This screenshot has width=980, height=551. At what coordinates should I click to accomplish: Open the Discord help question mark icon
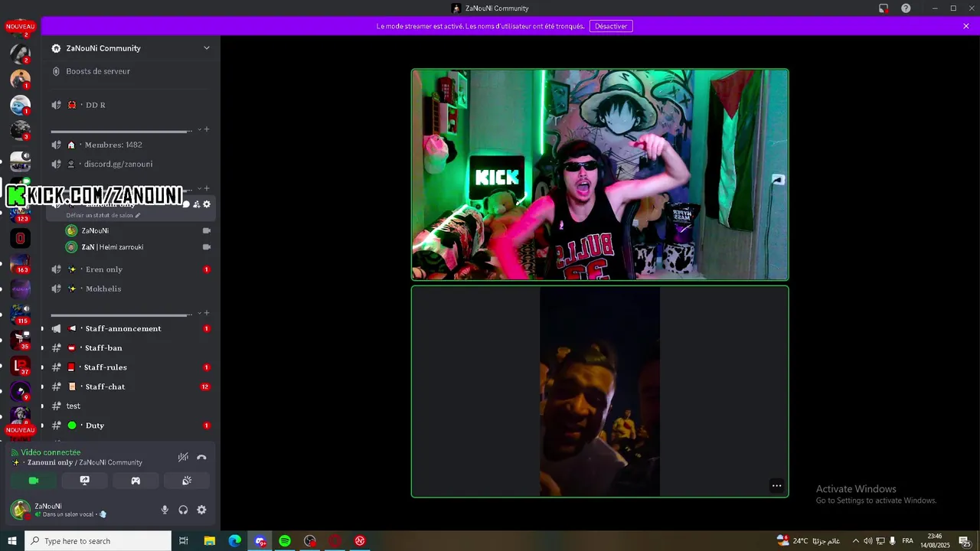(x=906, y=8)
